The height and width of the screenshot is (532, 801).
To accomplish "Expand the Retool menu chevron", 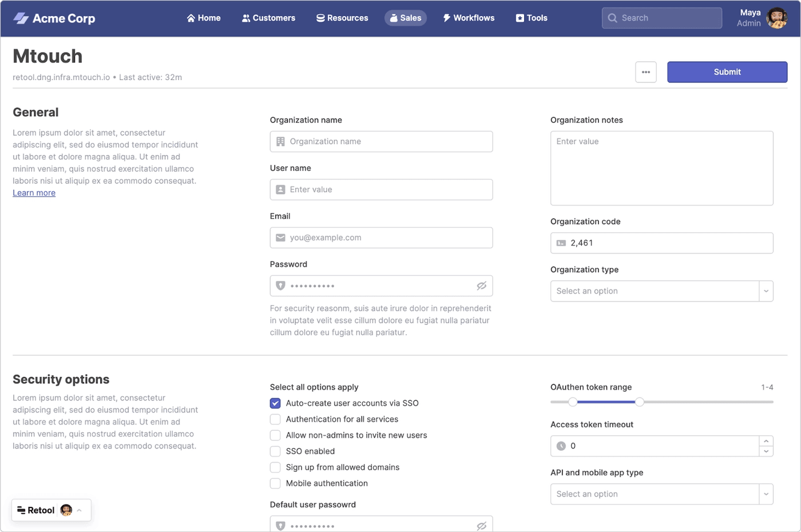I will (x=80, y=510).
